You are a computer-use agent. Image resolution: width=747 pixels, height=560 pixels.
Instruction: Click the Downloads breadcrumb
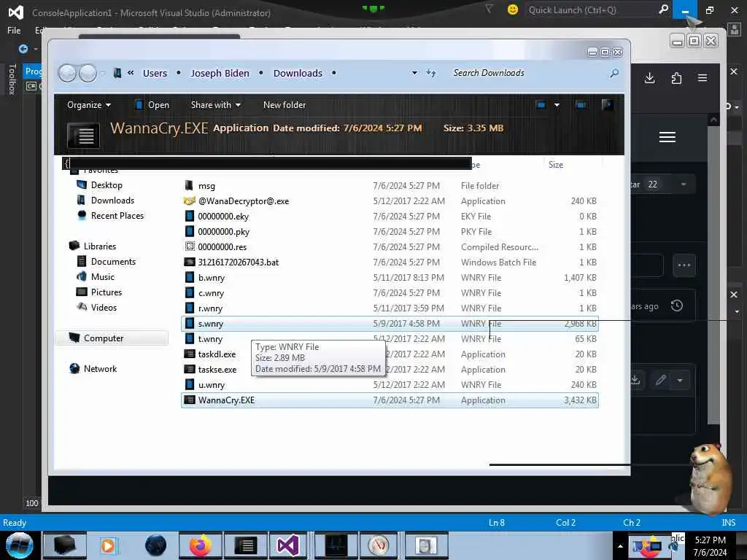pos(298,74)
